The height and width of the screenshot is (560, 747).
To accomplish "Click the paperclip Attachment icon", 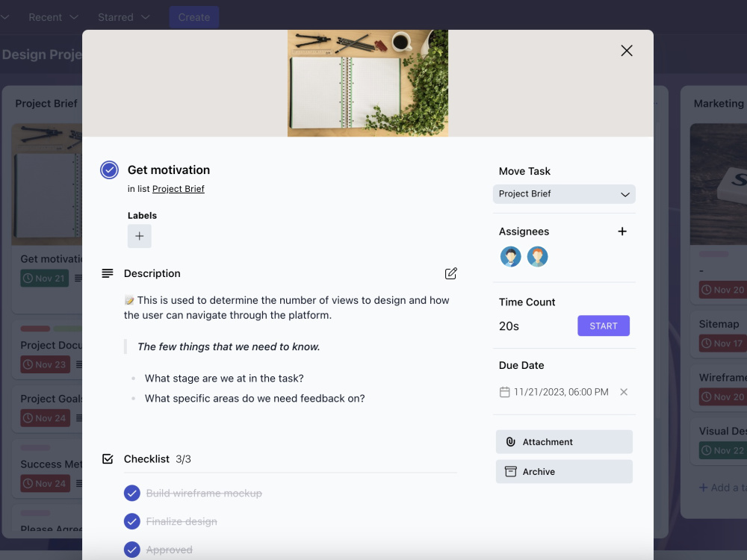I will [510, 441].
